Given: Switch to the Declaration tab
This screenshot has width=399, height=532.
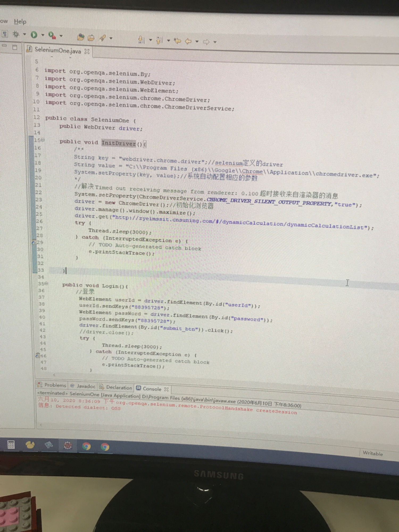Looking at the screenshot, I should pyautogui.click(x=116, y=387).
